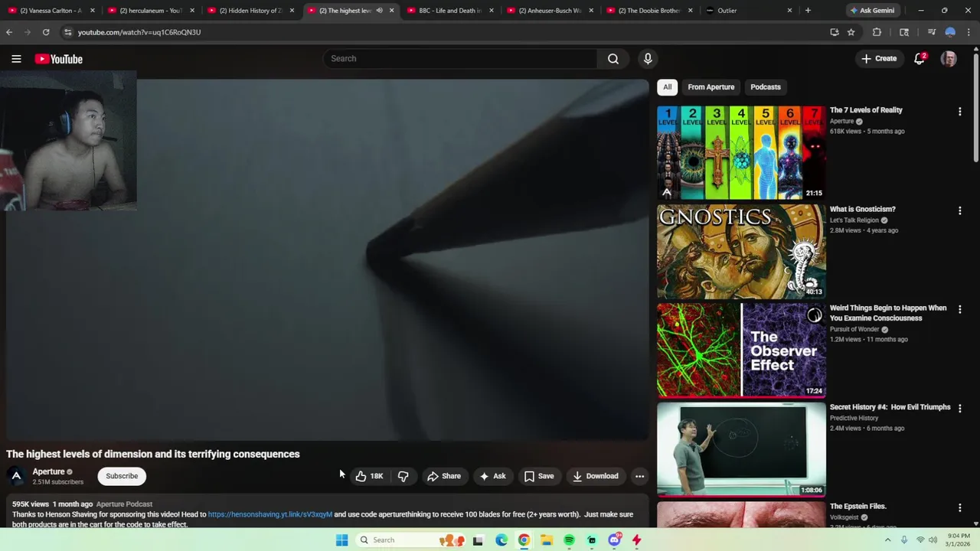Go to the YouTube home logo
The height and width of the screenshot is (551, 980).
pos(58,59)
